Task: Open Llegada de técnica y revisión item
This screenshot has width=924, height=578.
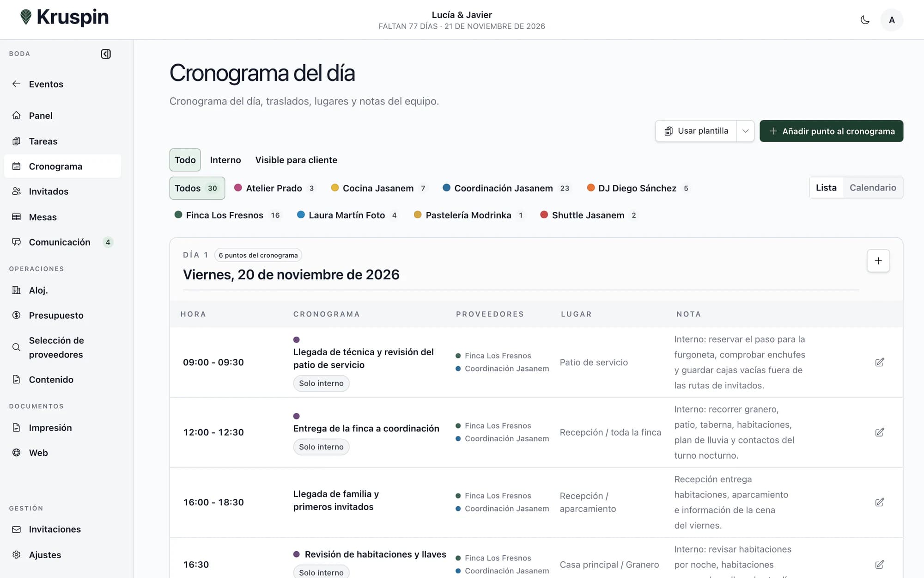Action: [364, 358]
